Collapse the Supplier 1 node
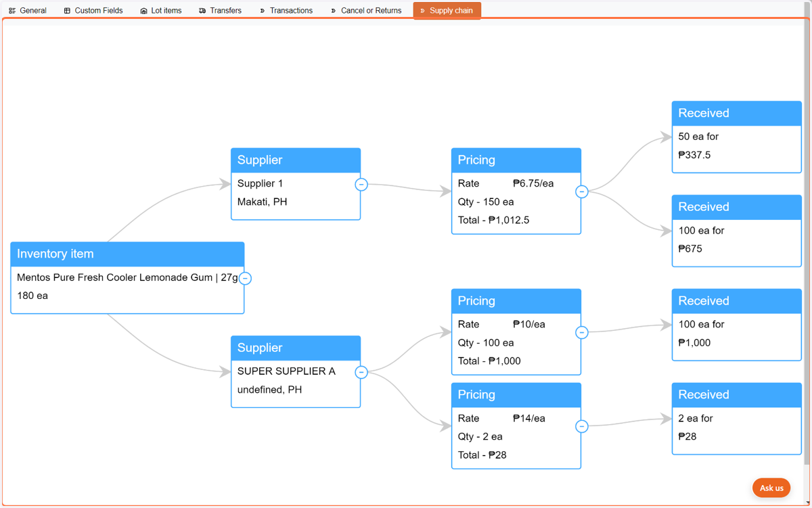Screen dimensions: 812x508 [x=361, y=184]
